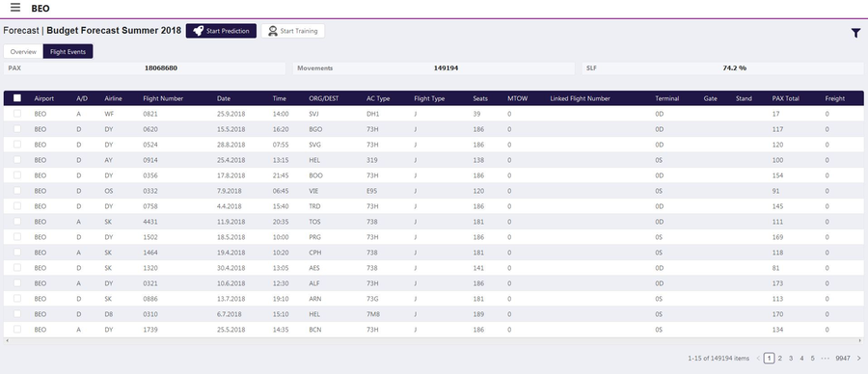
Task: Go to next page arrow in pagination
Action: pyautogui.click(x=858, y=358)
